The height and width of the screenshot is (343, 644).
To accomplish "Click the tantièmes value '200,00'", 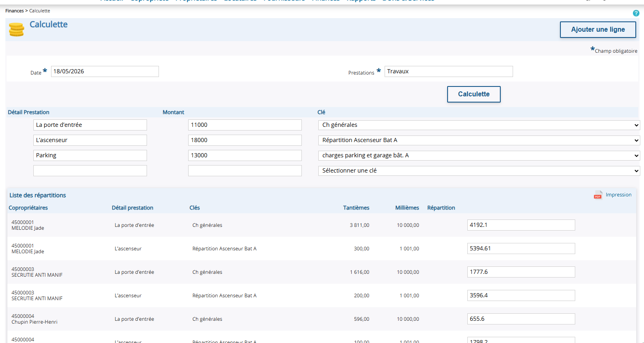I will [x=362, y=296].
